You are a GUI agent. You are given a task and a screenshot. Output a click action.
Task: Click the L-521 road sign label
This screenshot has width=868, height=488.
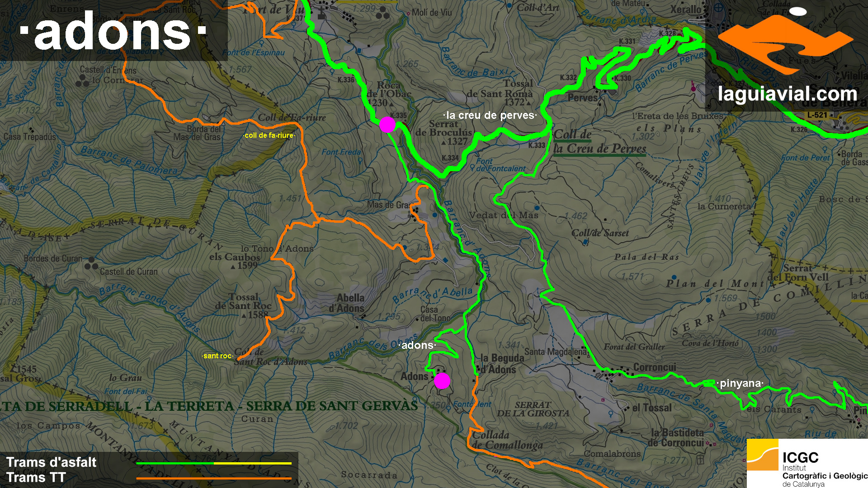(817, 115)
